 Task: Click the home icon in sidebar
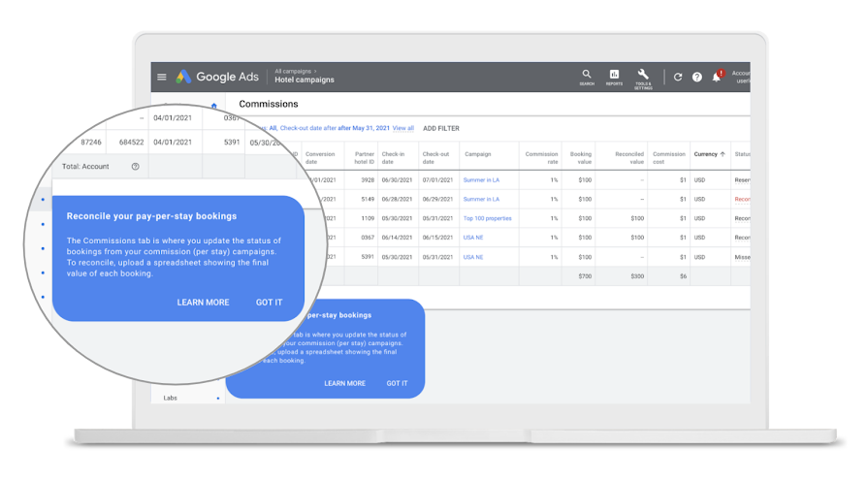(214, 106)
